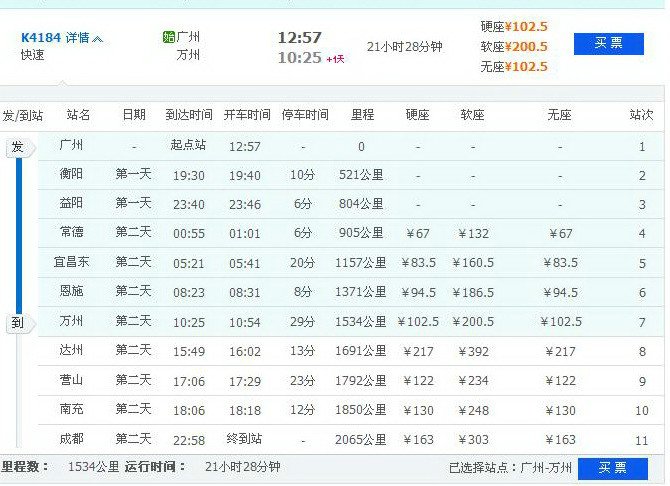The image size is (670, 486).
Task: Open the K4184 train number link
Action: (41, 38)
